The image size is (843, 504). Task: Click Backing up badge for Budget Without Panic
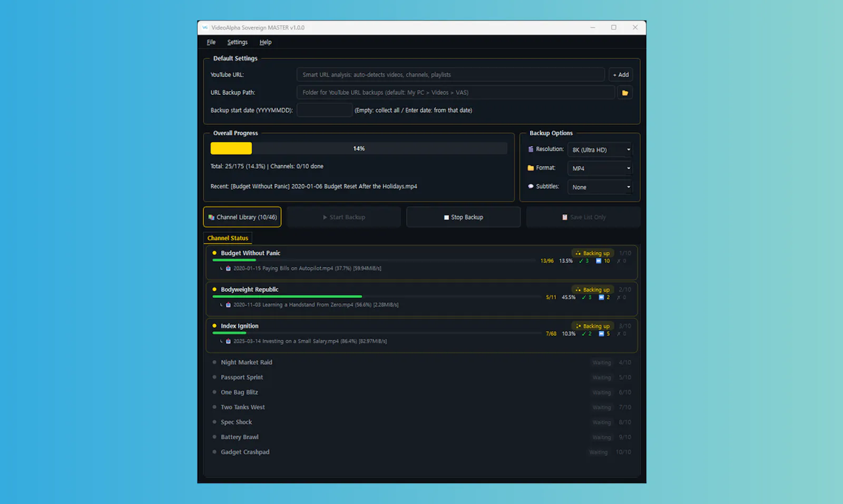point(593,253)
